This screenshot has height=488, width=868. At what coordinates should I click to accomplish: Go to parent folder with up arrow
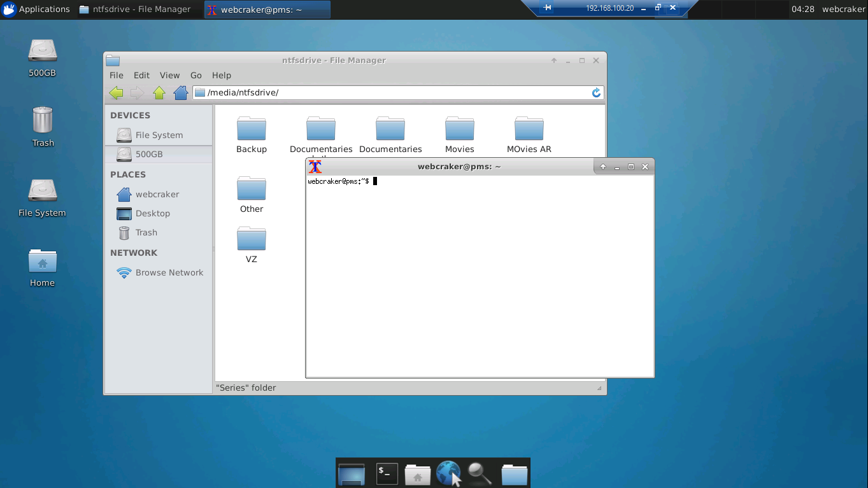[x=159, y=93]
